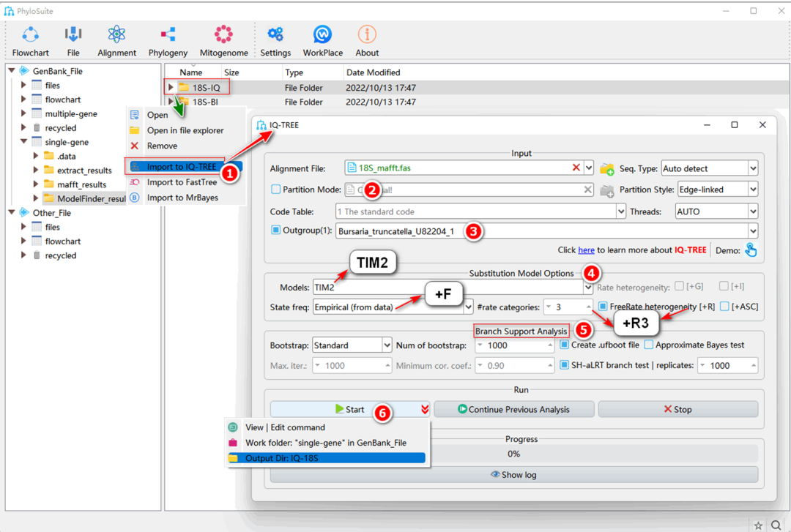
Task: Click the recycled bin under GenBank_File
Action: pos(37,127)
